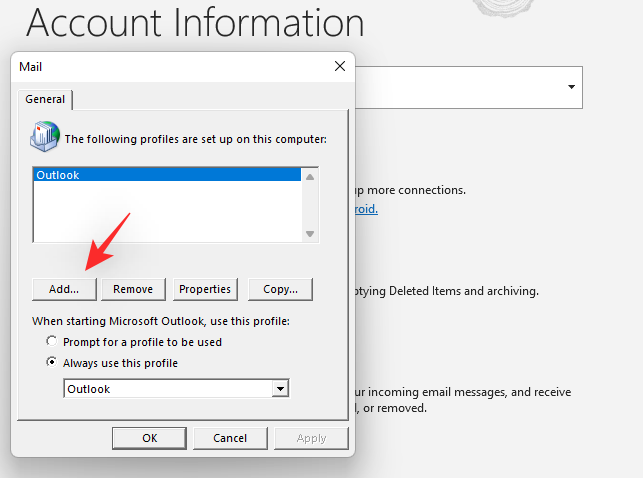Select Prompt for a profile option
The height and width of the screenshot is (478, 643).
point(53,342)
